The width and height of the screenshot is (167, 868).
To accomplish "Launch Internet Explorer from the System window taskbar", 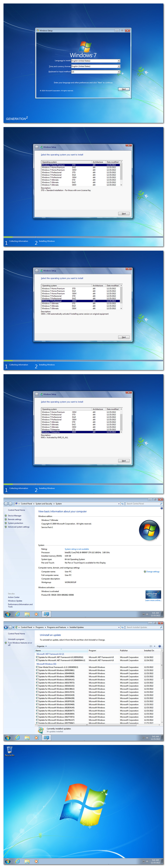I will coord(17,614).
